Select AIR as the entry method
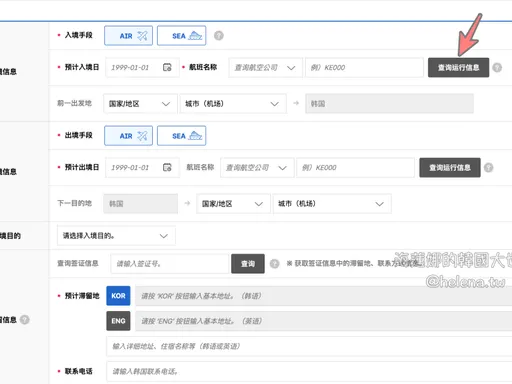 tap(128, 36)
